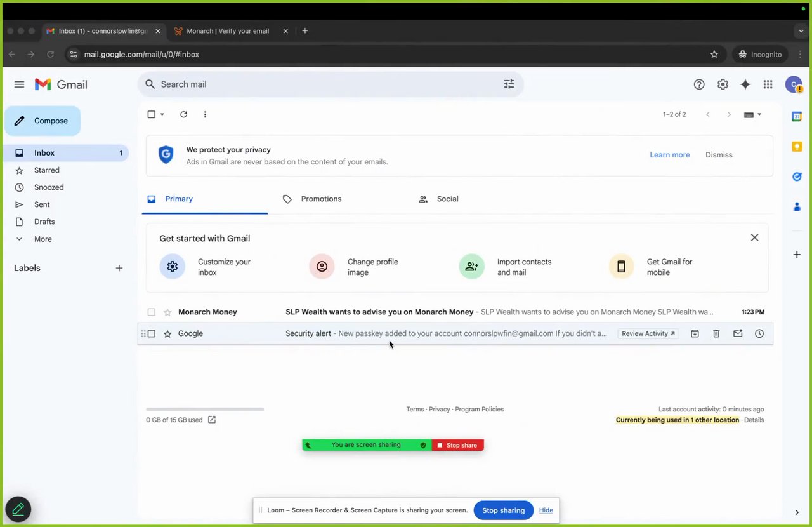The image size is (812, 527).
Task: Open Google apps grid
Action: click(768, 84)
